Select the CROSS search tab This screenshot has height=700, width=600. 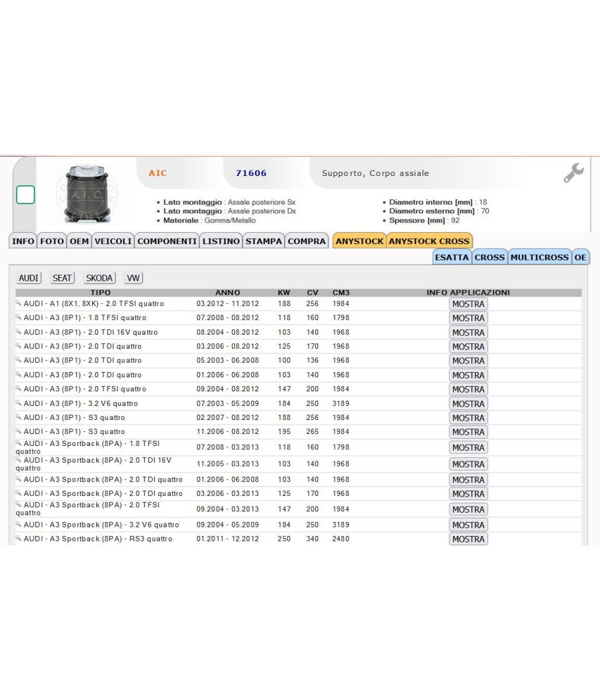coord(489,257)
